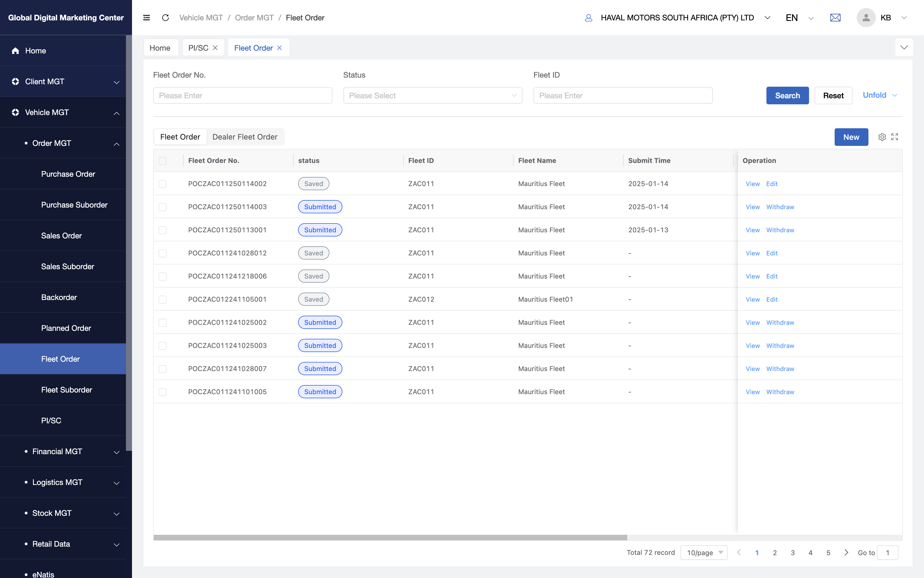Click the Client MGT sidebar icon

pyautogui.click(x=15, y=81)
